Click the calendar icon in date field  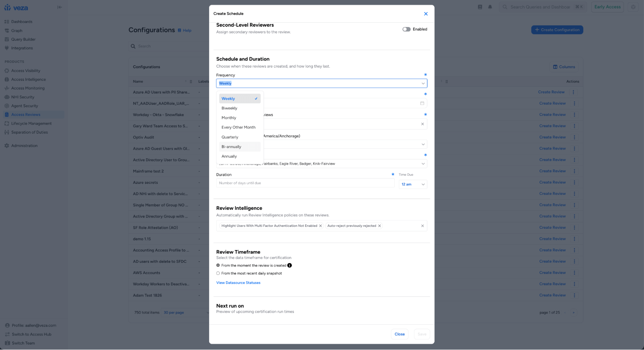pyautogui.click(x=422, y=103)
